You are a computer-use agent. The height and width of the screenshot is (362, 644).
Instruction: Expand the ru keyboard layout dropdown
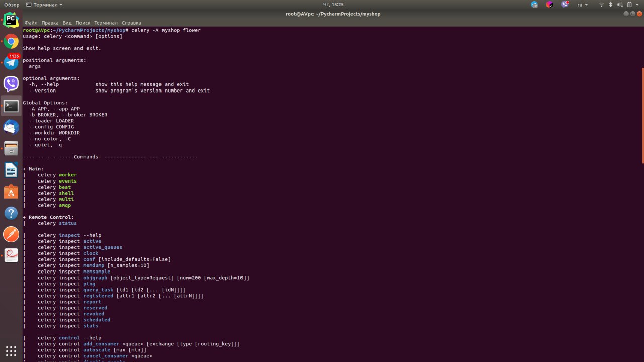click(x=582, y=5)
